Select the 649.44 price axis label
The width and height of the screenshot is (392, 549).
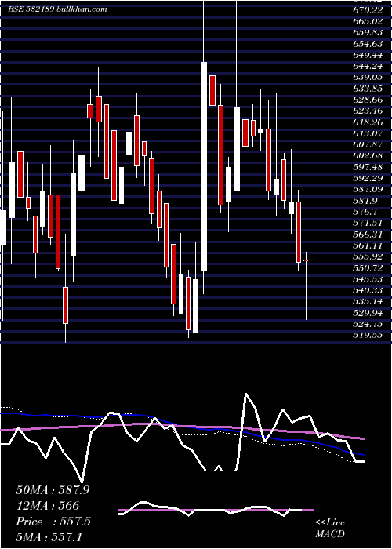[x=368, y=55]
